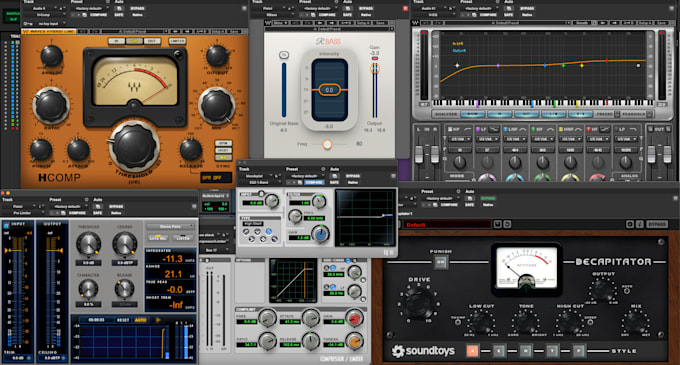Toggle the Pro Limiter Listen button
Screen dimensions: 680x365
tap(183, 238)
